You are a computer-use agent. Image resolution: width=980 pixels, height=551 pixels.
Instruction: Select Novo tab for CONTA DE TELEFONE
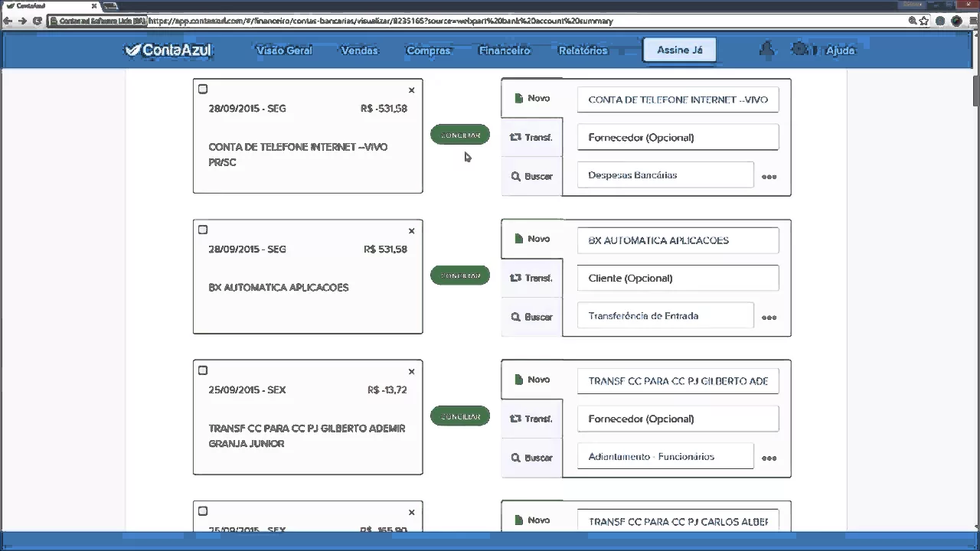pos(532,98)
